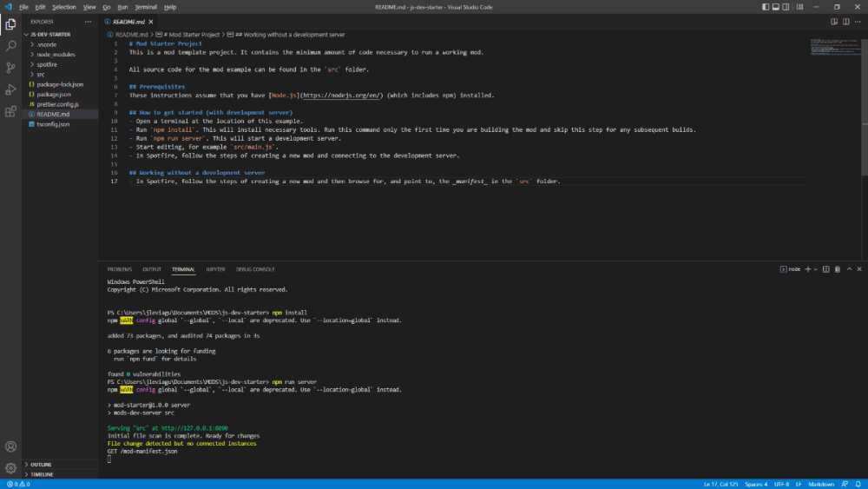868x489 pixels.
Task: Split the editor right
Action: coord(845,22)
